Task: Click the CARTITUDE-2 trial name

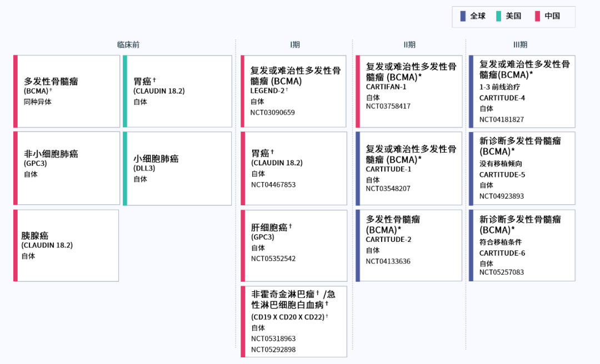Action: click(x=388, y=240)
